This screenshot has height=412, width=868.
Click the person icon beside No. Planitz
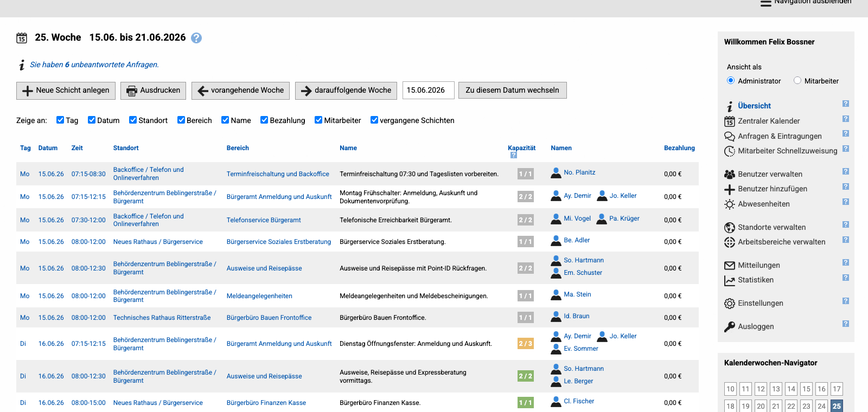pyautogui.click(x=556, y=173)
